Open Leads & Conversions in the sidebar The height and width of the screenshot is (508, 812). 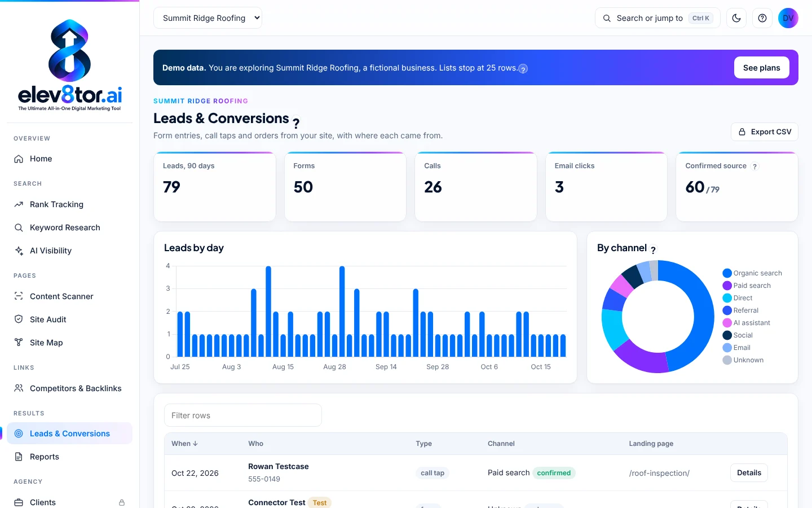coord(69,433)
